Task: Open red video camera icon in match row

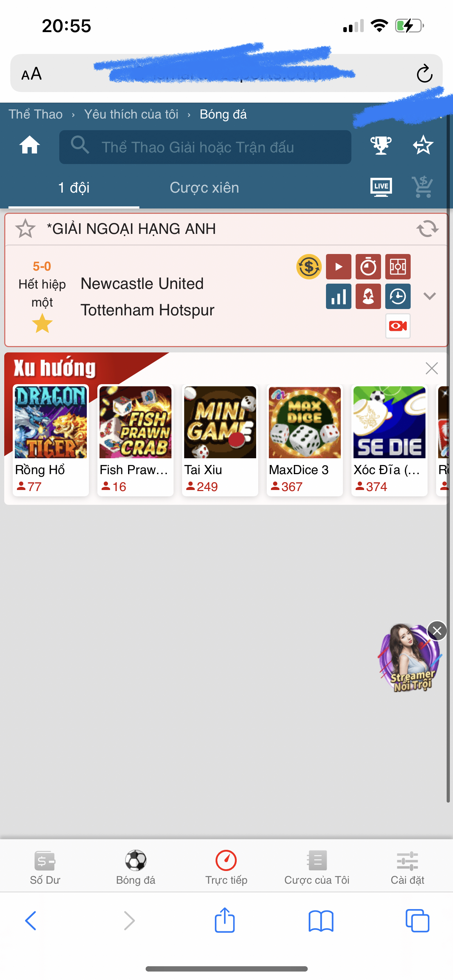Action: coord(398,326)
